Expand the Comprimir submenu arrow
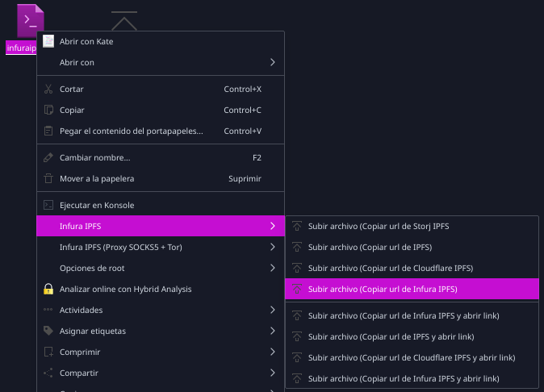544x392 pixels. [273, 352]
